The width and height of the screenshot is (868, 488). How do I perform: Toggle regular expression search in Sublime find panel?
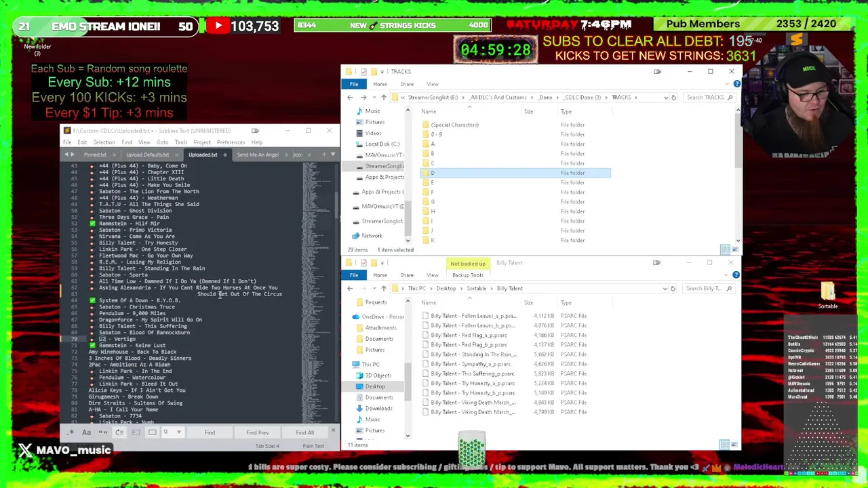click(x=70, y=432)
